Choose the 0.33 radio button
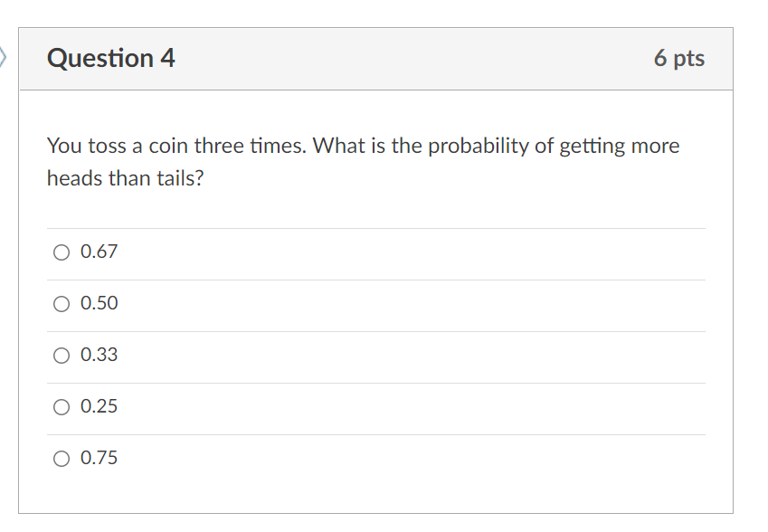This screenshot has width=768, height=532. point(61,356)
